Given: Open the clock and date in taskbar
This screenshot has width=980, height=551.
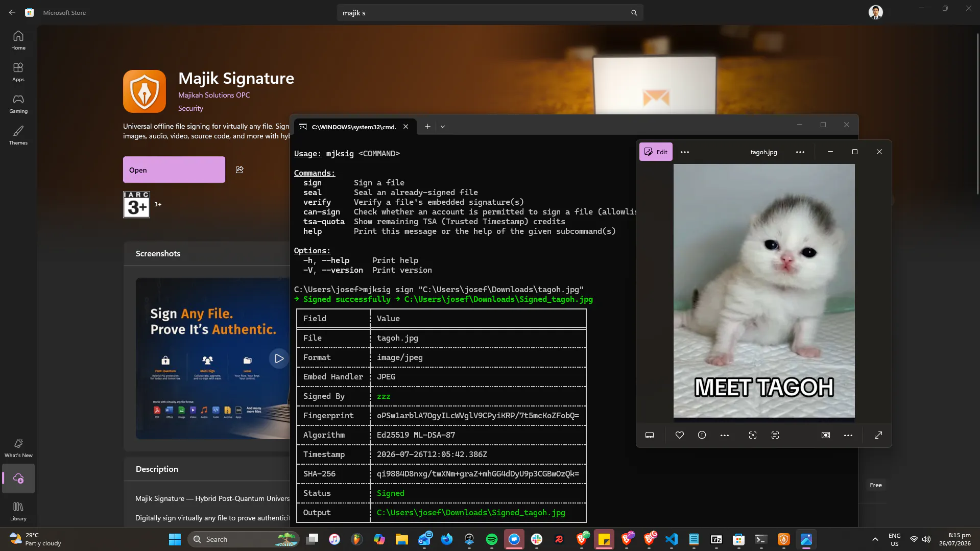Looking at the screenshot, I should coord(954,539).
